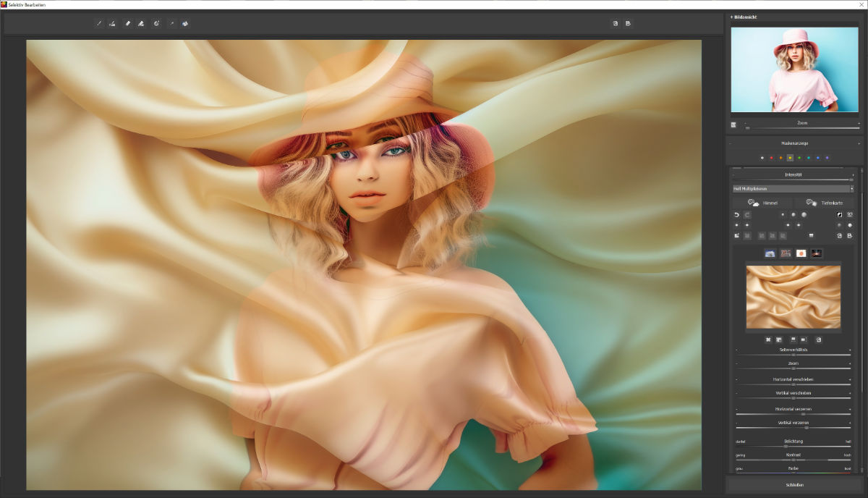The height and width of the screenshot is (498, 868).
Task: Click the first icon in the third mask tools row
Action: (737, 235)
